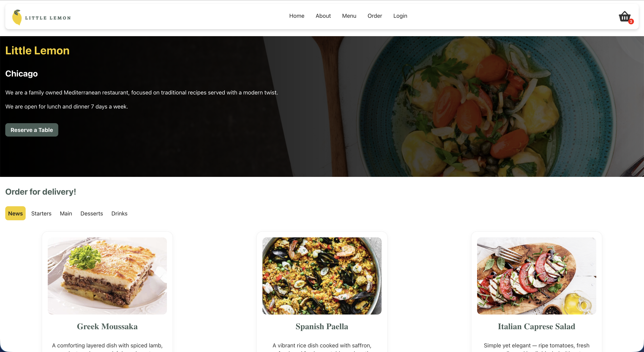The width and height of the screenshot is (644, 352).
Task: Click the Greek Moussaka title
Action: 107,327
